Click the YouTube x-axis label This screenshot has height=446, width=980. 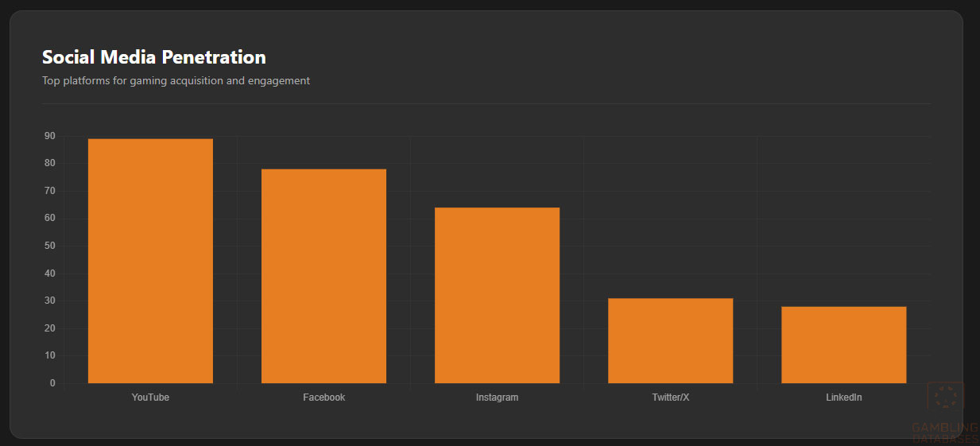[150, 398]
